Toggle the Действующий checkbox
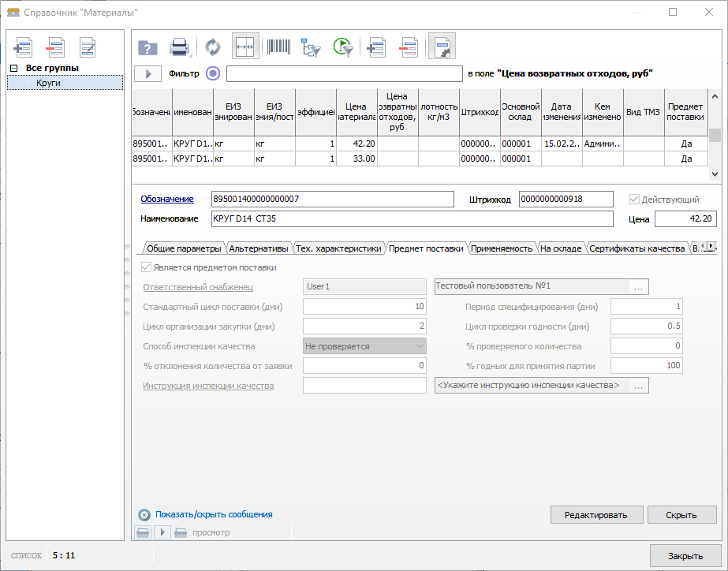This screenshot has height=571, width=728. point(635,200)
